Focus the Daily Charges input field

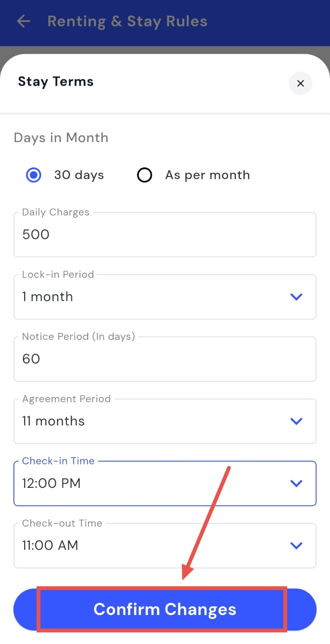[165, 235]
